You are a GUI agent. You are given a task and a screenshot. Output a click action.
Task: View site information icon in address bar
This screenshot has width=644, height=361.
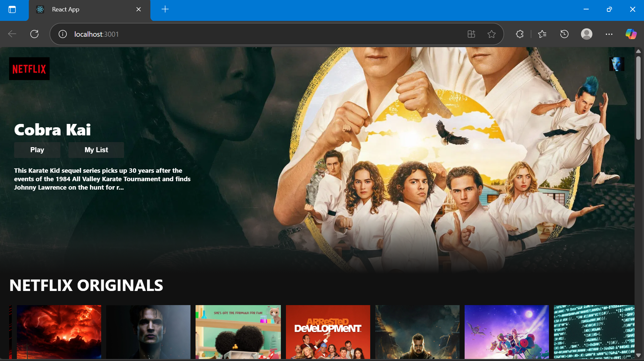(x=63, y=34)
